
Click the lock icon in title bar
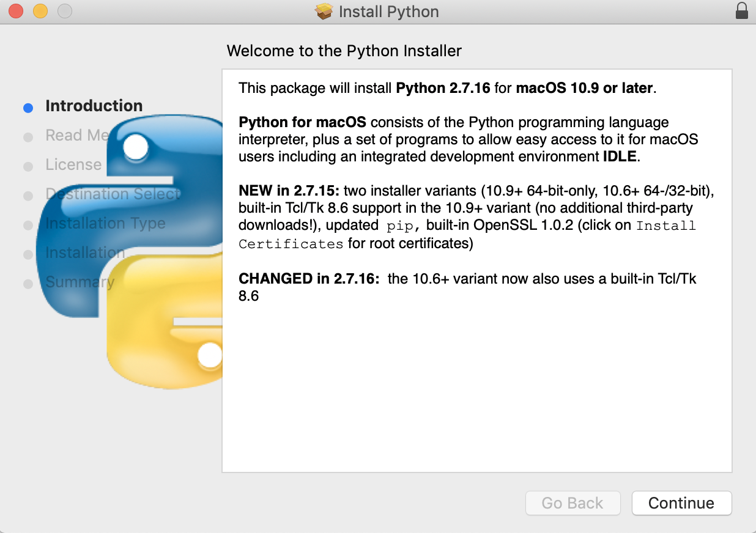click(x=742, y=11)
